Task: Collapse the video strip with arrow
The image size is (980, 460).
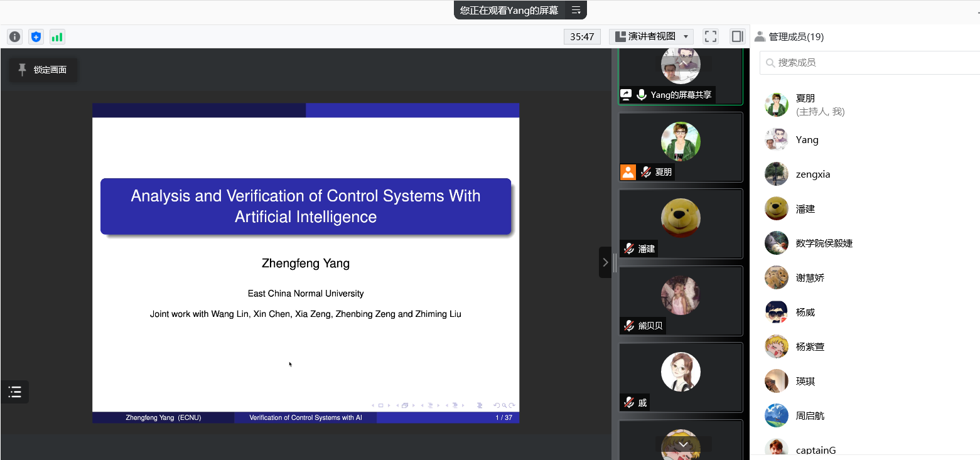Action: (605, 262)
